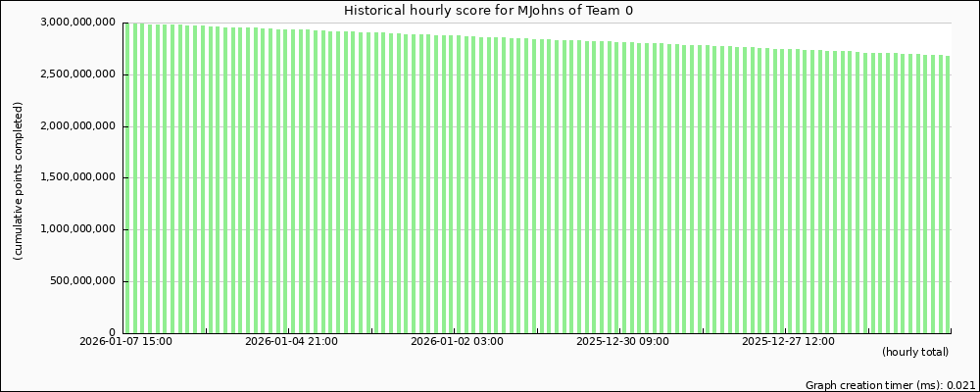The height and width of the screenshot is (392, 980).
Task: Click the 3,000,000,000 y-axis label
Action: (x=79, y=23)
